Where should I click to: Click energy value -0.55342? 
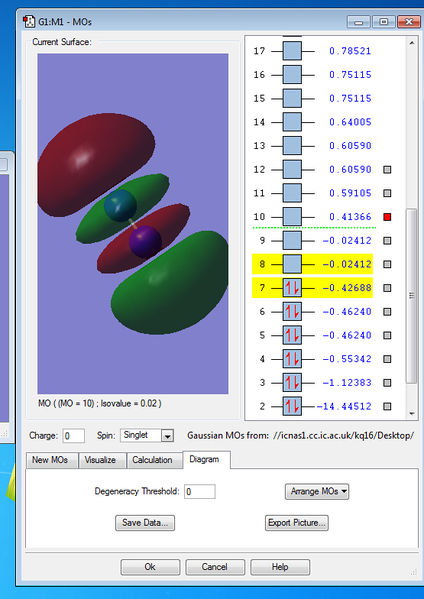[x=347, y=359]
